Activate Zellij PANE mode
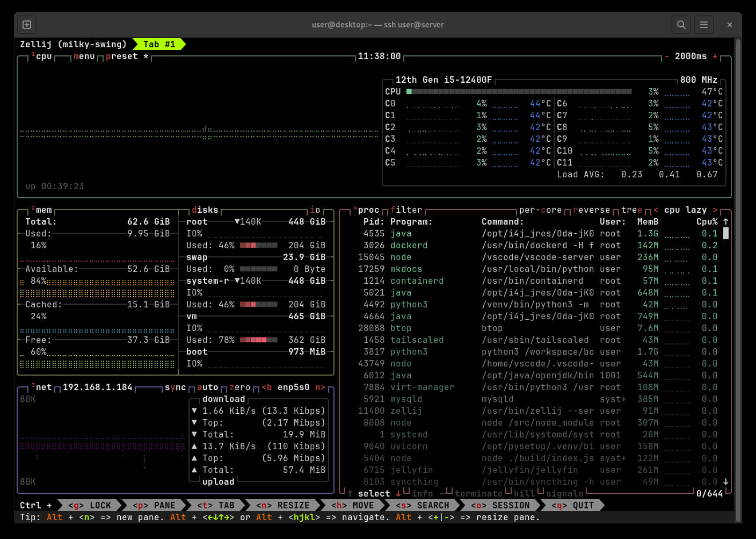This screenshot has height=539, width=756. point(154,506)
